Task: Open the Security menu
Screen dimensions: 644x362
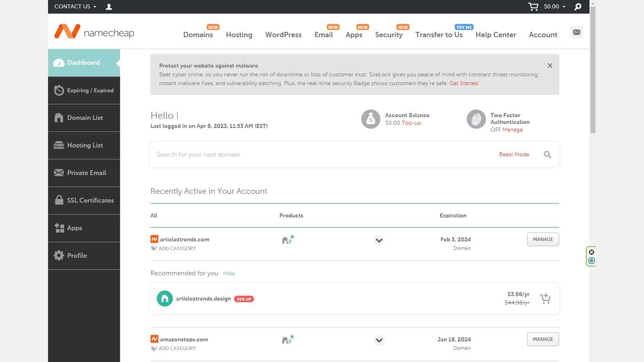Action: [389, 35]
